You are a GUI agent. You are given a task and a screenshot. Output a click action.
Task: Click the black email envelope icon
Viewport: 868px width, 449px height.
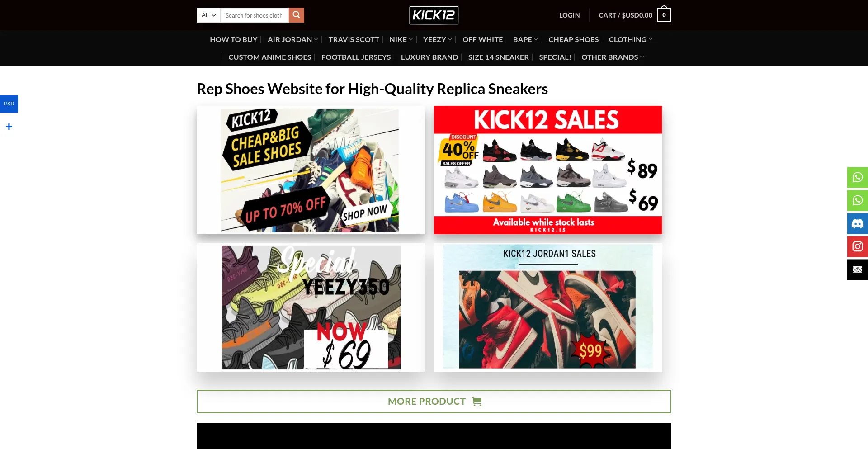click(x=857, y=269)
